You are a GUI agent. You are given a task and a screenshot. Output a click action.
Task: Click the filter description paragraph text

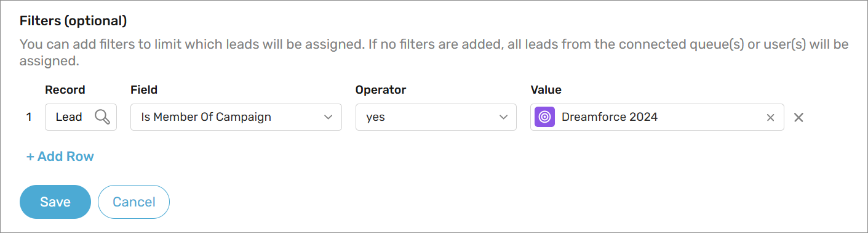coord(434,53)
